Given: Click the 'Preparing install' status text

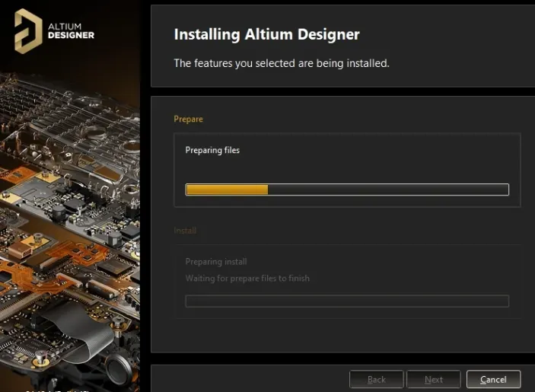Looking at the screenshot, I should point(216,262).
